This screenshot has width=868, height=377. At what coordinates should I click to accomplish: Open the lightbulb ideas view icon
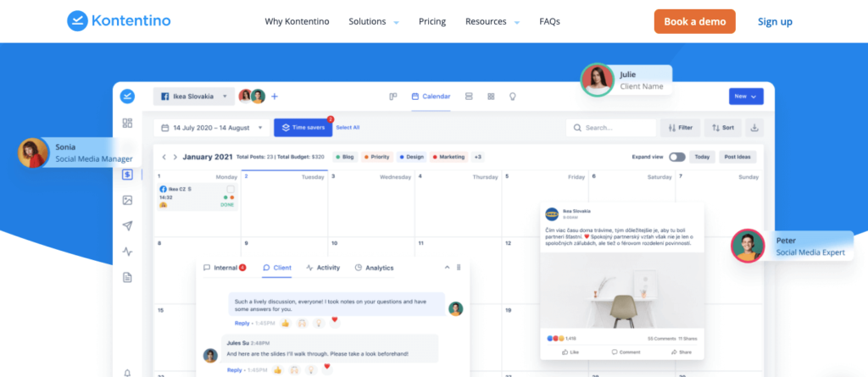pos(513,97)
